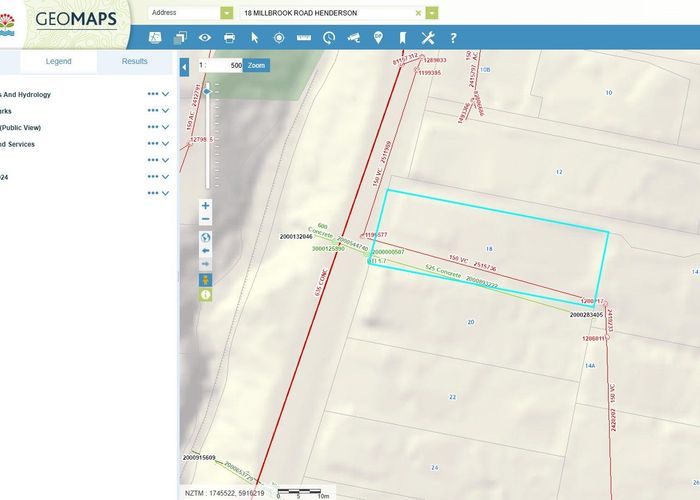Click the map scale input field
The image size is (700, 500).
(225, 64)
